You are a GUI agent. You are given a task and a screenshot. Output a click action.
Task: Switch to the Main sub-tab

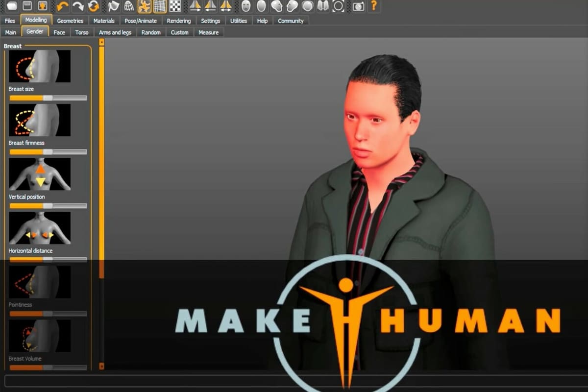click(x=11, y=32)
